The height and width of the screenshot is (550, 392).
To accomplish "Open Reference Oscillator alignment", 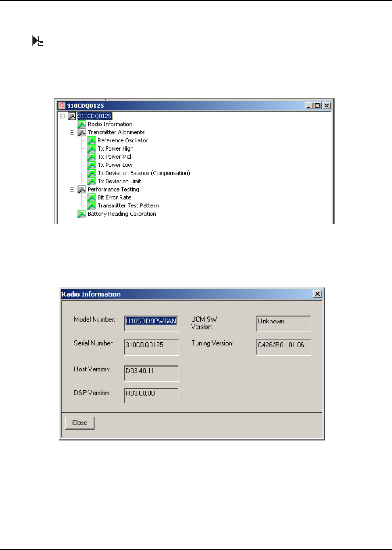I will click(122, 140).
